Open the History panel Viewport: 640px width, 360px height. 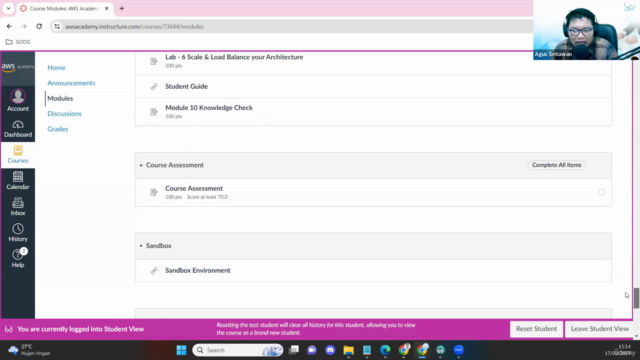click(x=18, y=233)
